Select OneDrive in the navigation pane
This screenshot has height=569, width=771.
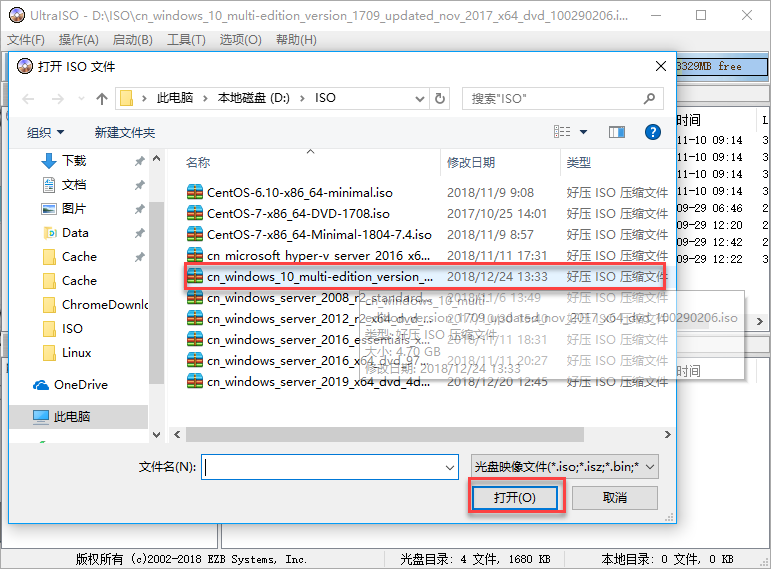81,385
